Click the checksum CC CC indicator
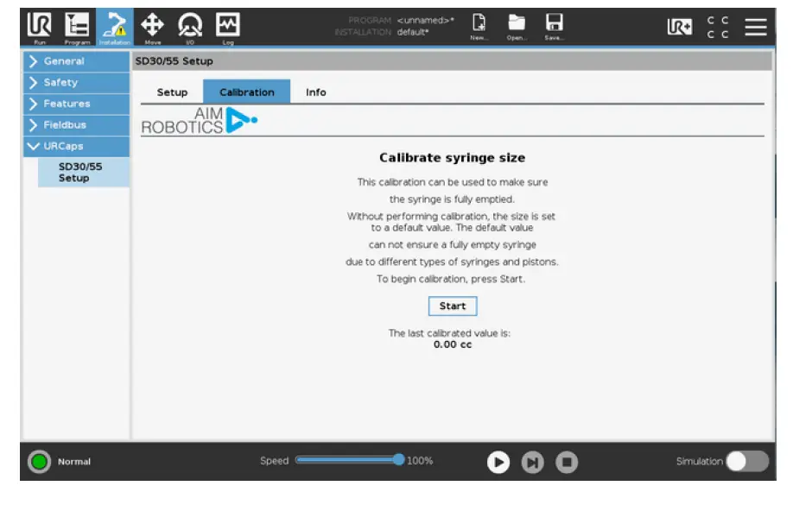The width and height of the screenshot is (812, 511). [x=718, y=27]
